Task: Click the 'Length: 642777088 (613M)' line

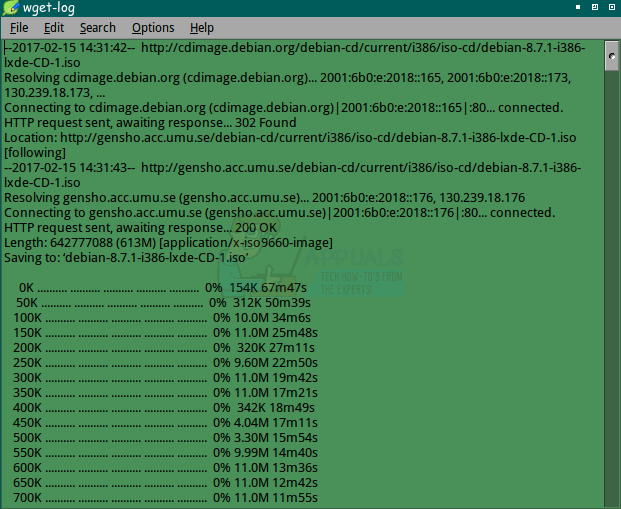Action: pyautogui.click(x=168, y=243)
